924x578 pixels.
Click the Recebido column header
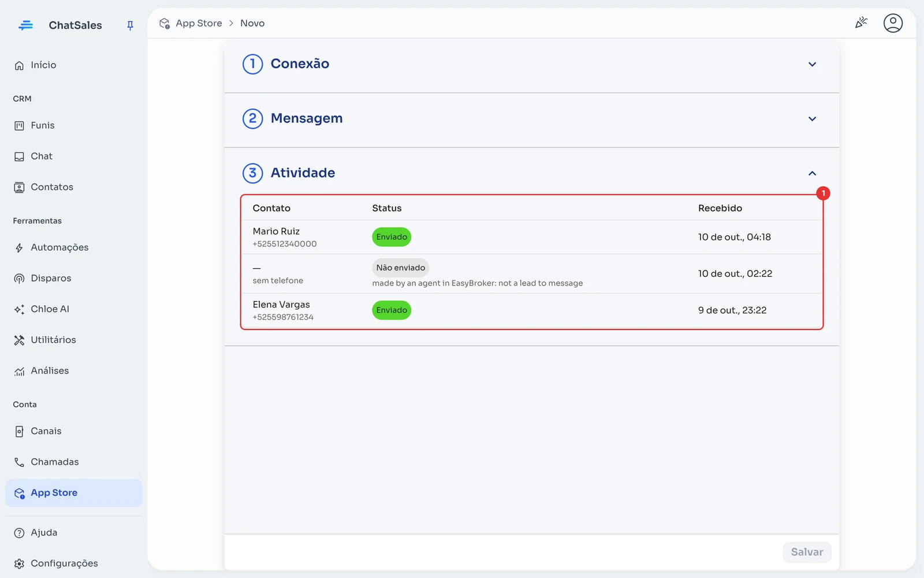click(x=720, y=208)
